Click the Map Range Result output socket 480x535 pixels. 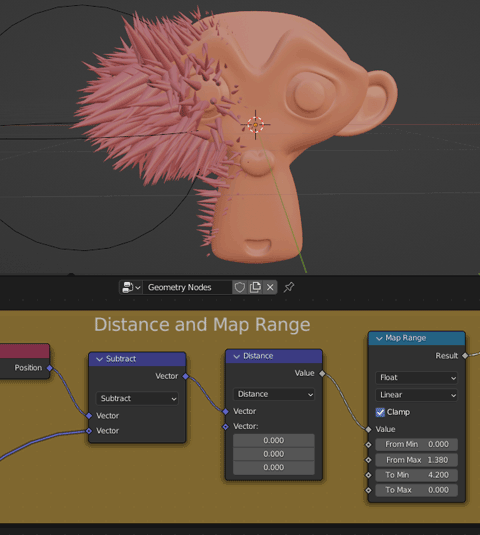coord(465,356)
